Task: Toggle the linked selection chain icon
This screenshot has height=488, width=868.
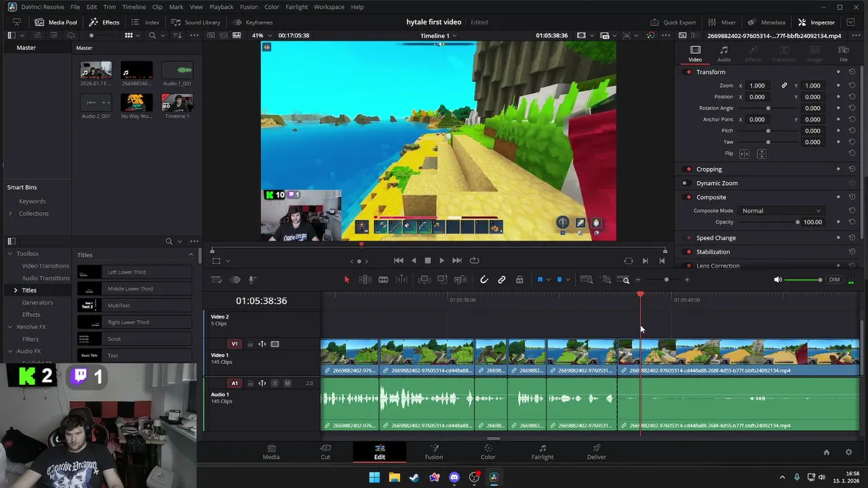Action: pos(502,279)
